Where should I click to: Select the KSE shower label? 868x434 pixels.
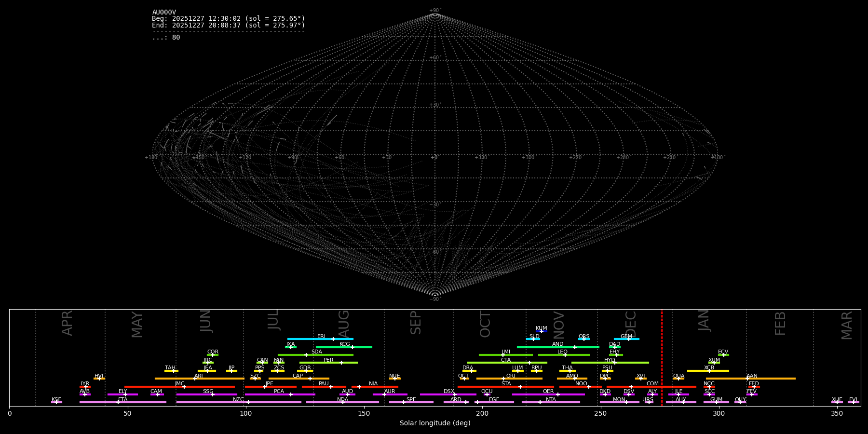(x=56, y=399)
